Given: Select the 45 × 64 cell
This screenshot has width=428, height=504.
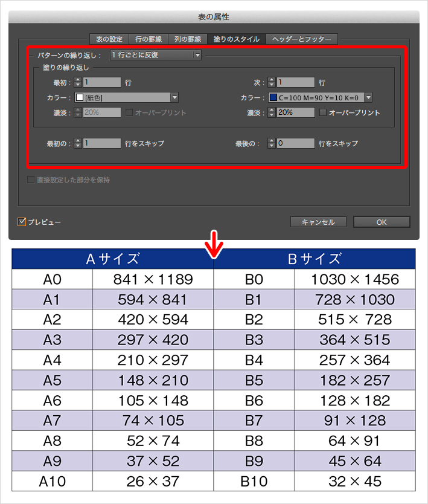Looking at the screenshot, I should [x=355, y=461].
